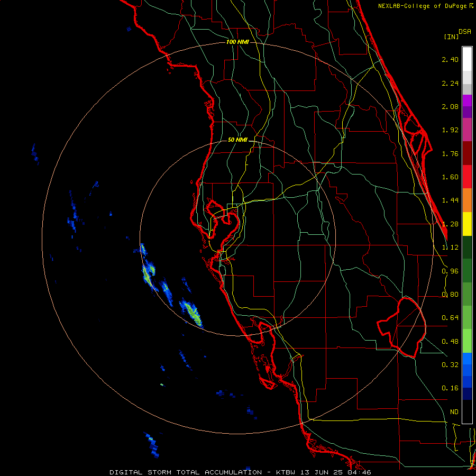Select the KTBW radar site identifier
The image size is (476, 476).
(x=286, y=472)
